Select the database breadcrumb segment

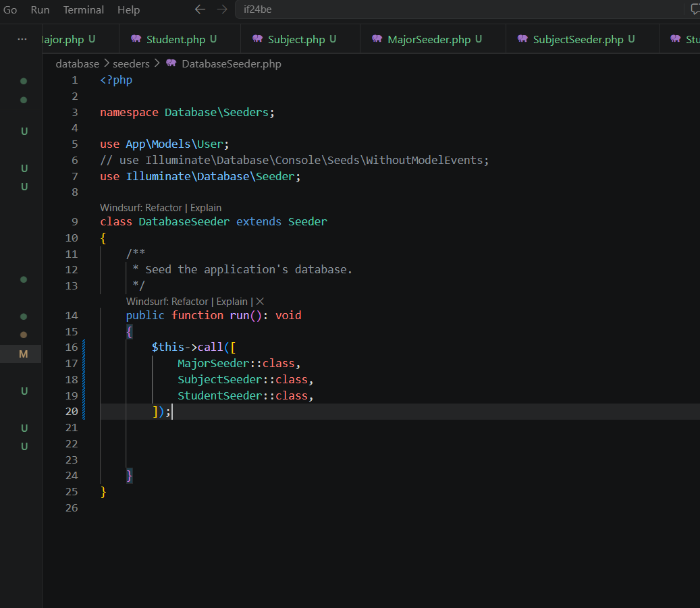77,64
